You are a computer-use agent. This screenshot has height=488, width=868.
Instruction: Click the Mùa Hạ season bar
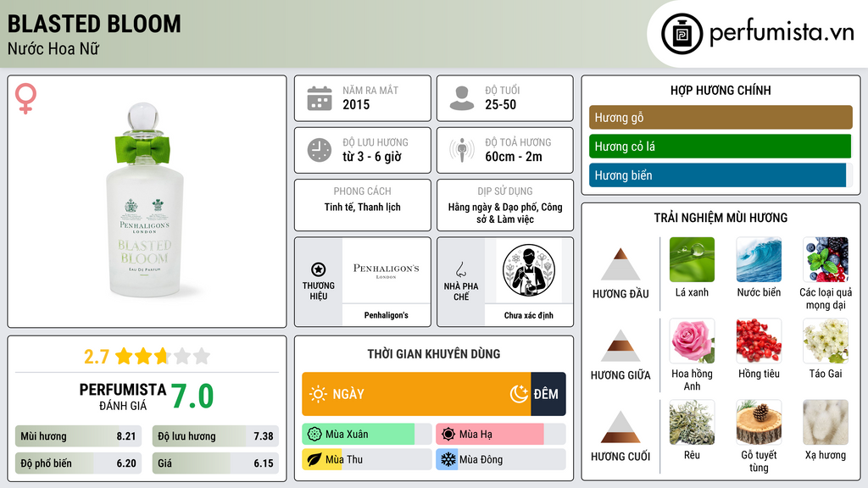click(500, 435)
